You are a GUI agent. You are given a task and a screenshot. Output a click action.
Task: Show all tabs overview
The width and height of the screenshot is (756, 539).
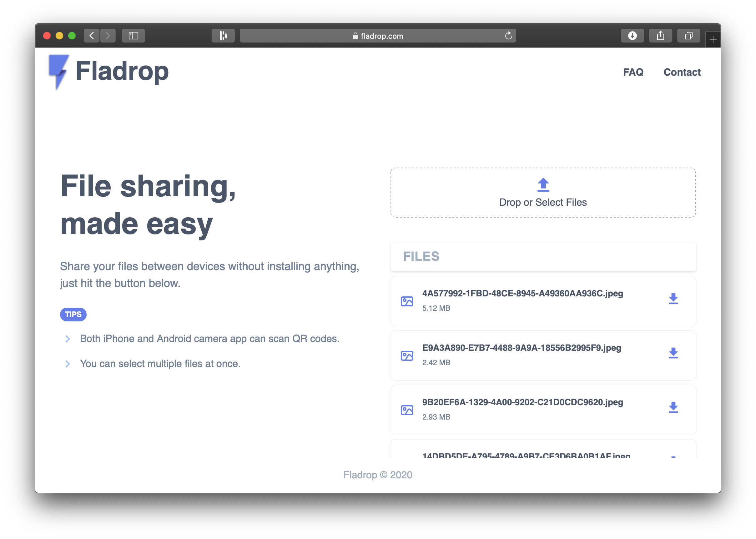(x=689, y=36)
